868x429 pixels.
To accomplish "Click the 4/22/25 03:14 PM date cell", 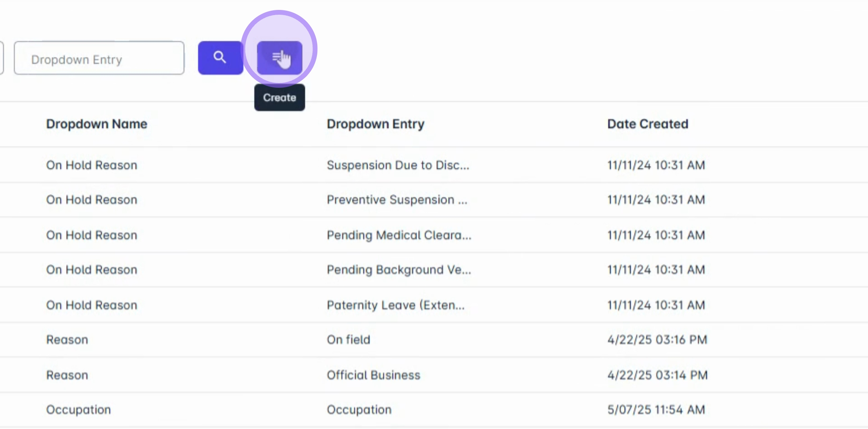I will tap(657, 375).
